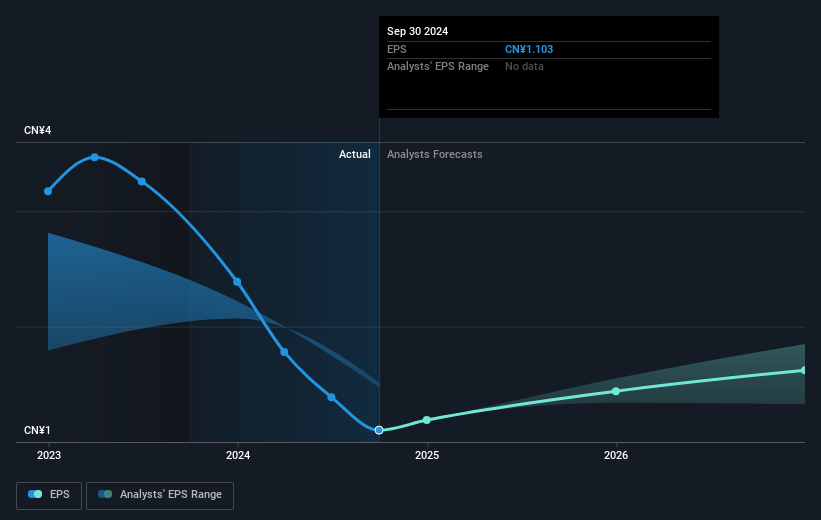
Task: Click the mid-2024 EPS point where the analysts' range band narrows
Action: tap(284, 352)
